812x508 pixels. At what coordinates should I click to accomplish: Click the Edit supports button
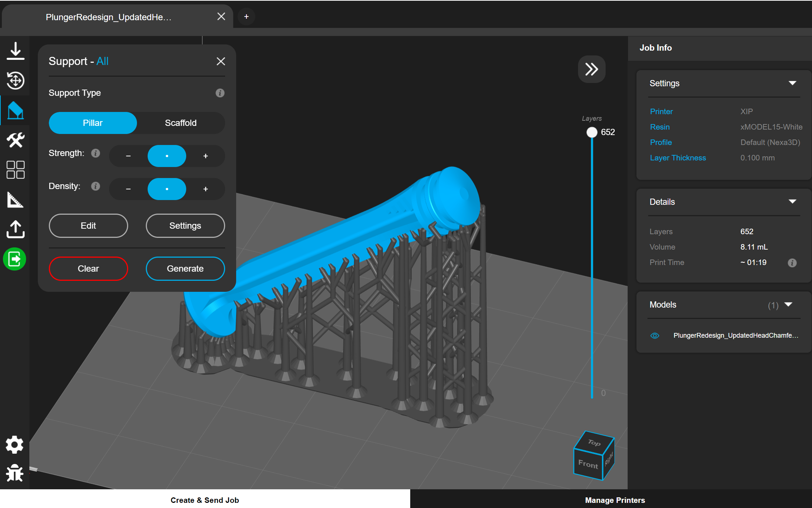tap(89, 226)
